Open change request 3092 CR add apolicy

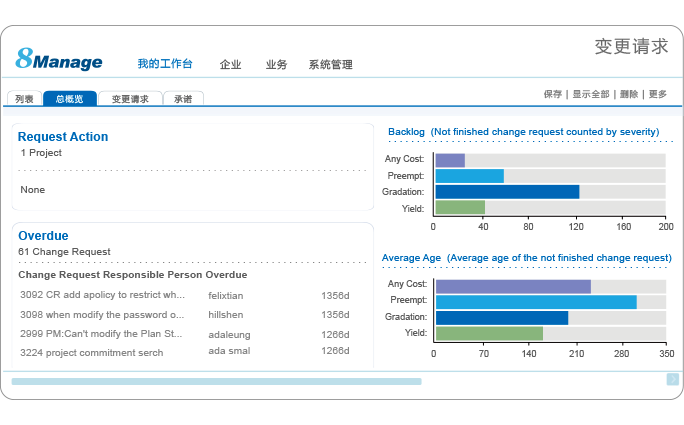pyautogui.click(x=102, y=295)
